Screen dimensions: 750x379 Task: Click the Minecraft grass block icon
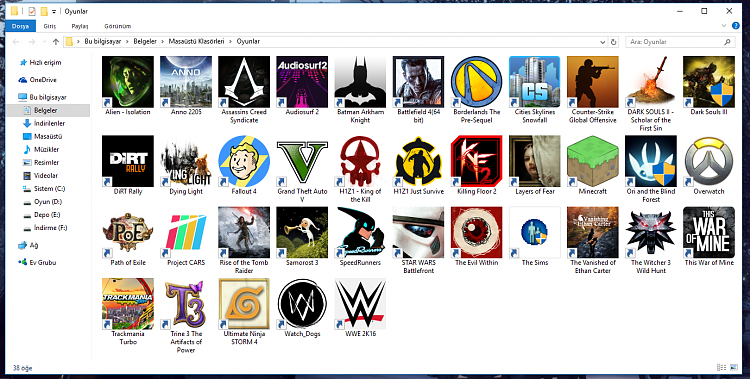coord(593,161)
